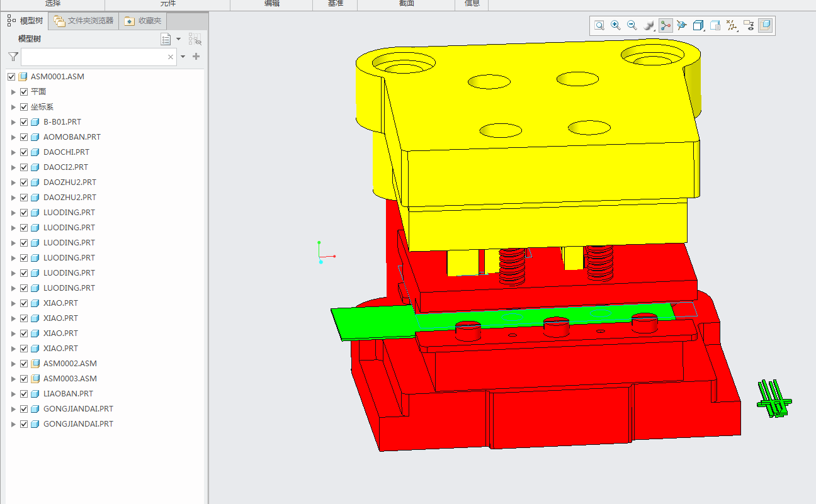Image resolution: width=816 pixels, height=504 pixels.
Task: Select B-B01.PRT text in the tree
Action: pyautogui.click(x=62, y=122)
